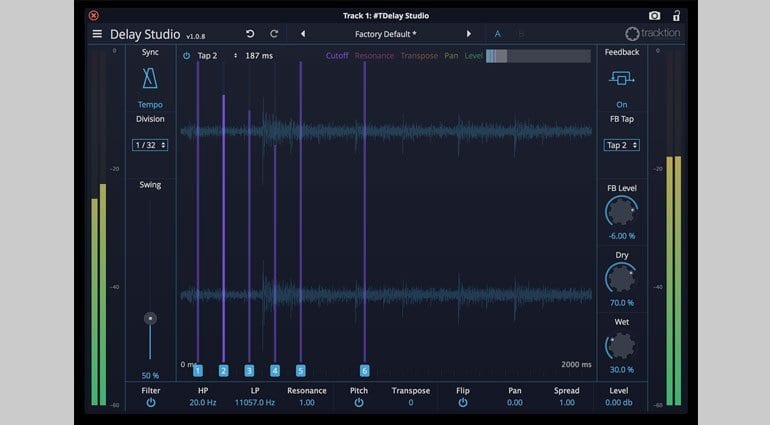Select tap marker 3
The image size is (770, 425).
[249, 370]
